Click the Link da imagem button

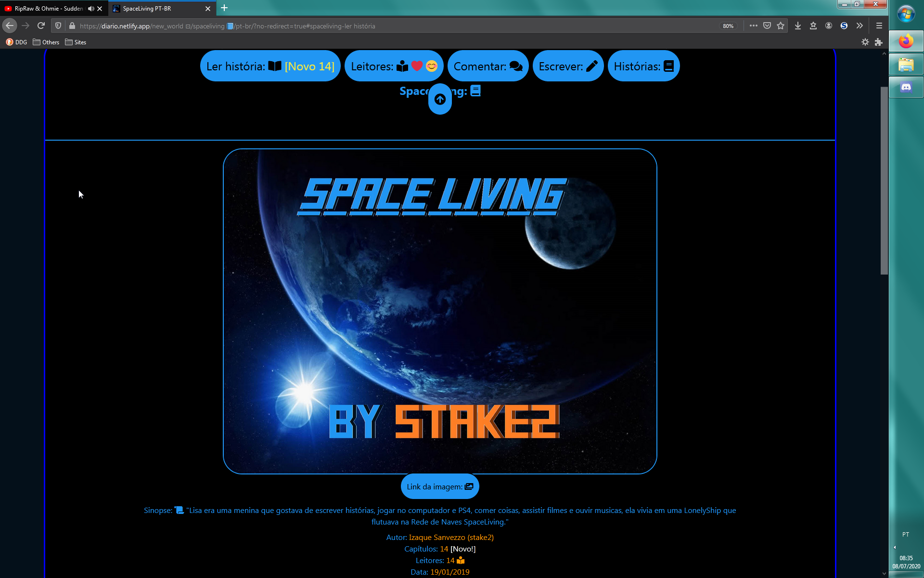coord(440,486)
